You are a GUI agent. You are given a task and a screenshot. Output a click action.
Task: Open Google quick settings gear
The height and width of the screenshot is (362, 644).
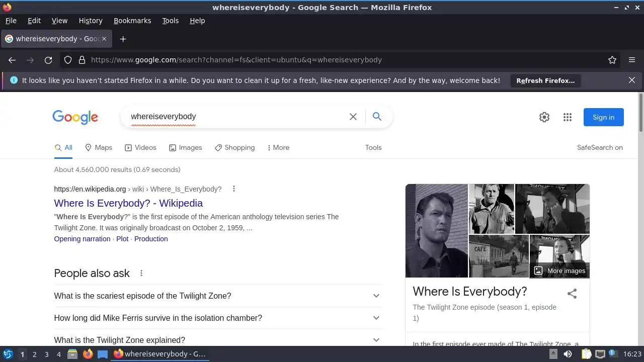(x=544, y=117)
